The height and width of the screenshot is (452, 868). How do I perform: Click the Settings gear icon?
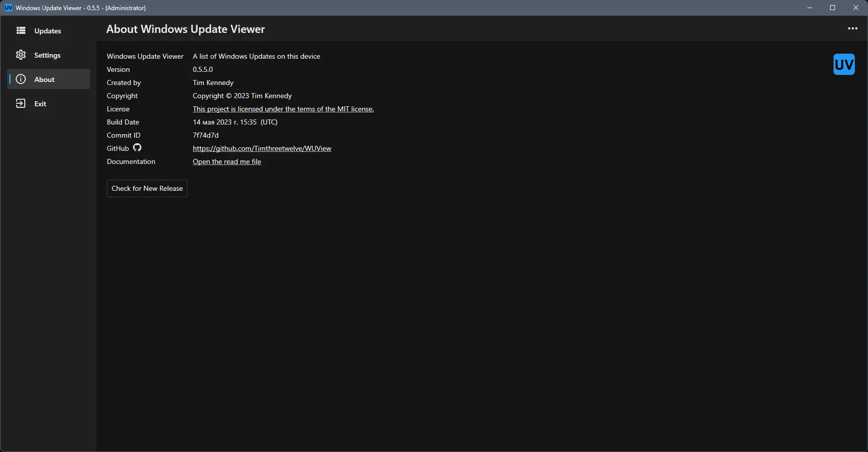21,55
